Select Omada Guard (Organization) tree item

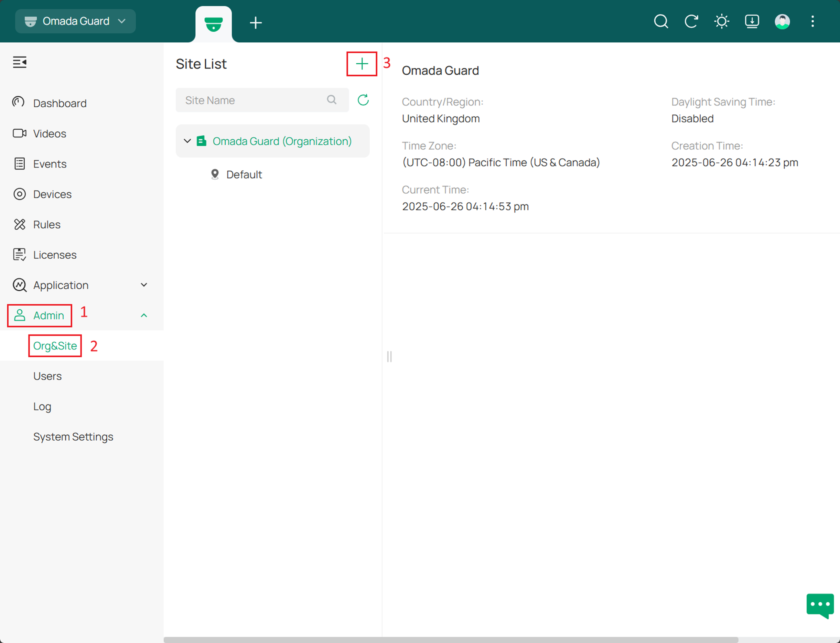(x=273, y=141)
